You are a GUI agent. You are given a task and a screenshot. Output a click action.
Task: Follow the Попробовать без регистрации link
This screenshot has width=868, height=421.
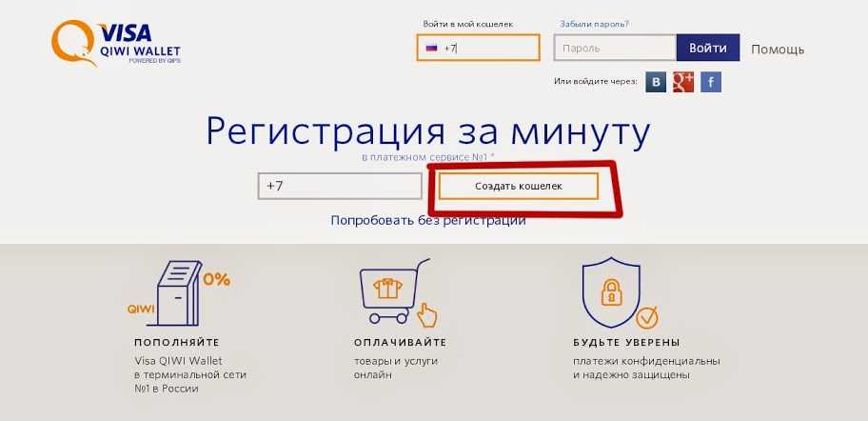coord(428,220)
